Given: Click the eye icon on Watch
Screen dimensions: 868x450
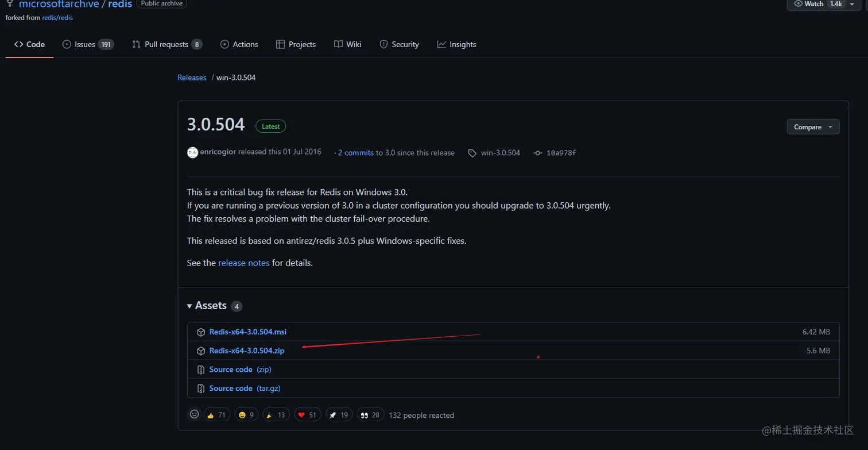Looking at the screenshot, I should coord(798,3).
